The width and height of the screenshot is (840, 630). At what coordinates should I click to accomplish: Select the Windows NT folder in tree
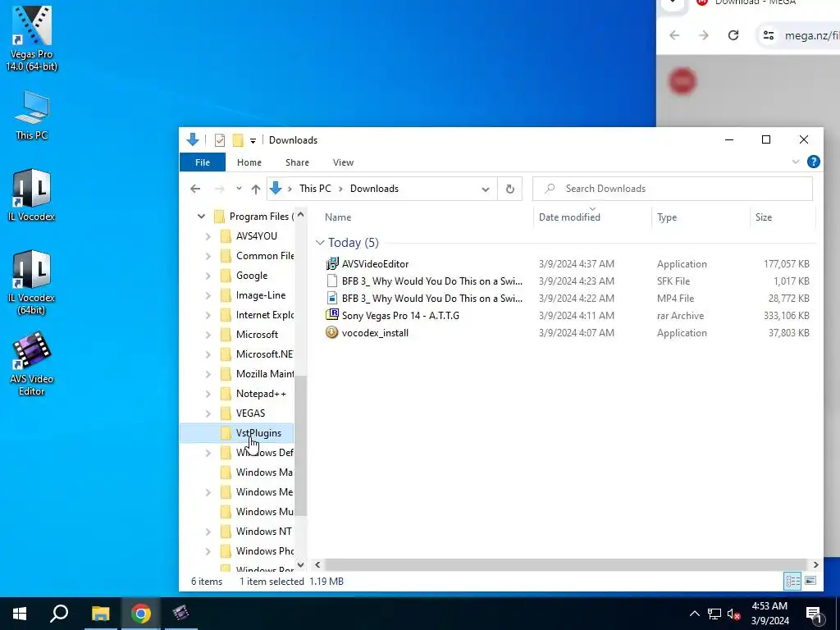(x=256, y=532)
